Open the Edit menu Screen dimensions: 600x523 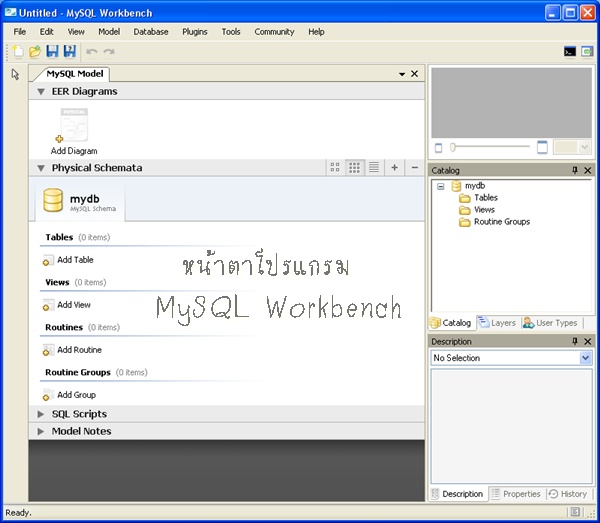46,32
